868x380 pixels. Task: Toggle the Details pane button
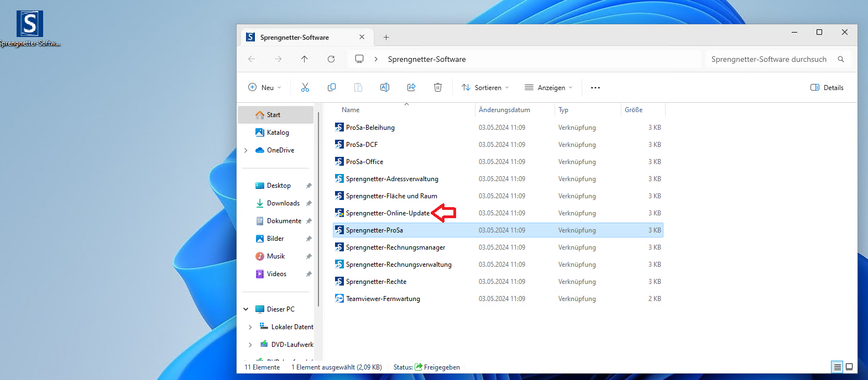tap(827, 87)
